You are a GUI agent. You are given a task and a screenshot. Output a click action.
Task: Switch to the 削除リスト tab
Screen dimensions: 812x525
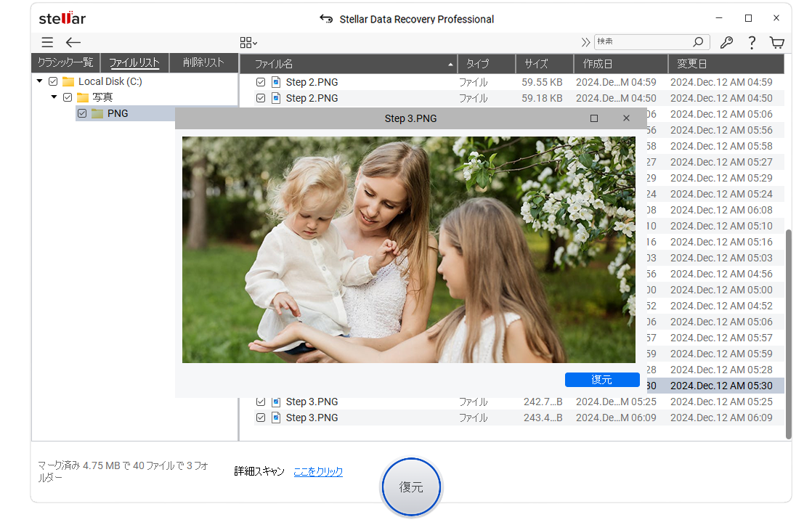coord(203,62)
